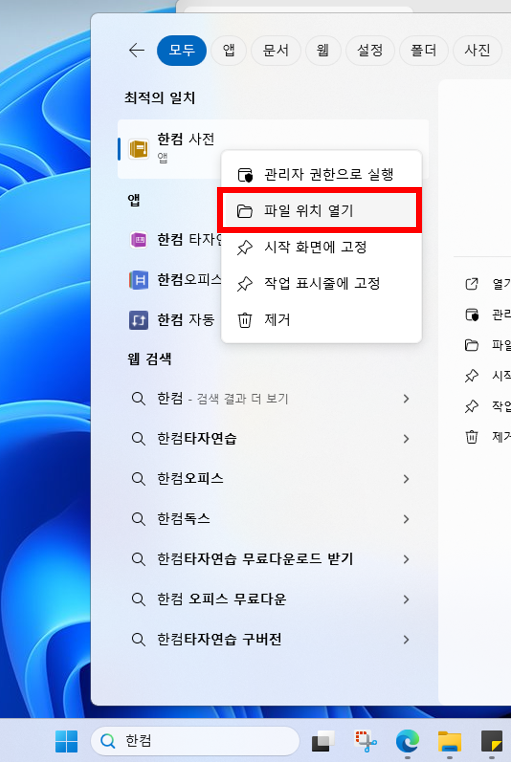The image size is (511, 762).
Task: Click the 한컴 사전 app icon
Action: pos(139,149)
